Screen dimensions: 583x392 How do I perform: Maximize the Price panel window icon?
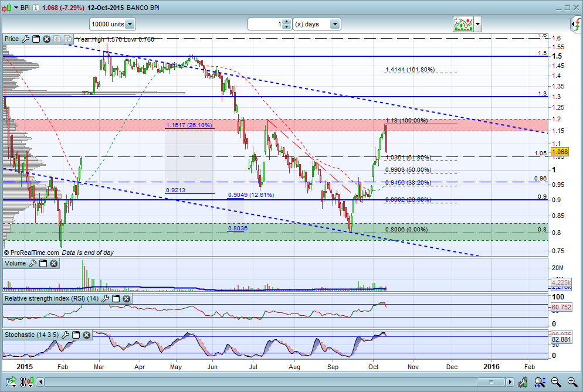[36, 39]
